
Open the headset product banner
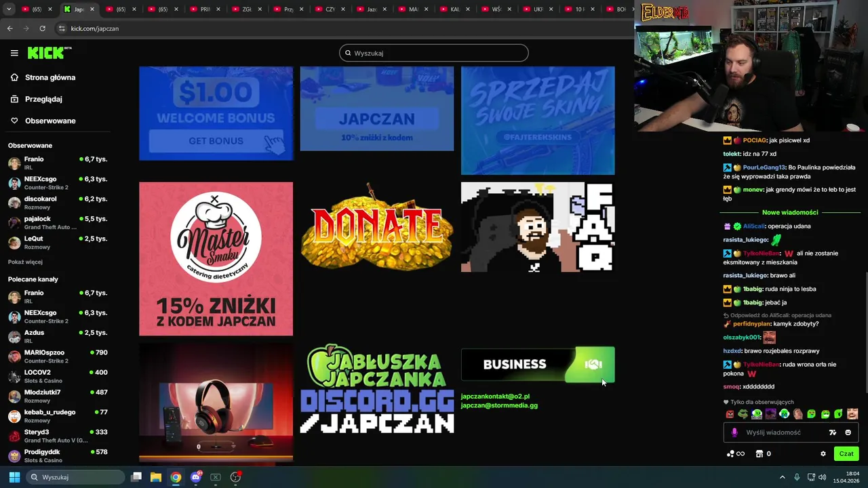[x=216, y=402]
